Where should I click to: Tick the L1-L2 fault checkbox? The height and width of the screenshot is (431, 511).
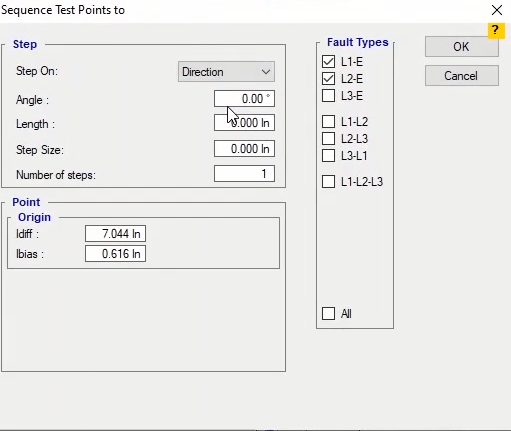pos(328,121)
